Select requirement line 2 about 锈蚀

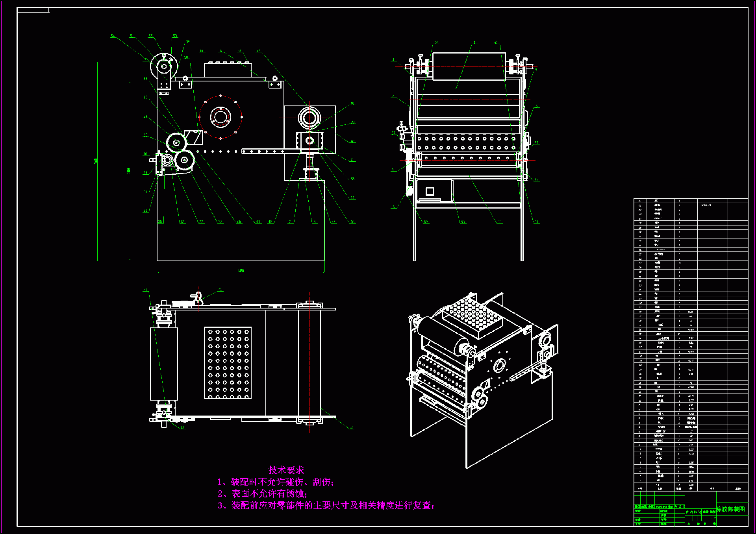coord(263,493)
